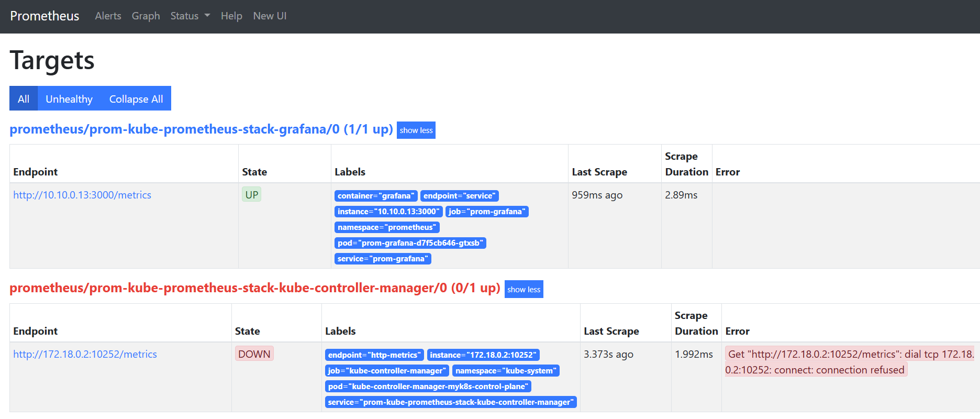Select the All targets filter
Screen dimensions: 980x419
[x=24, y=98]
